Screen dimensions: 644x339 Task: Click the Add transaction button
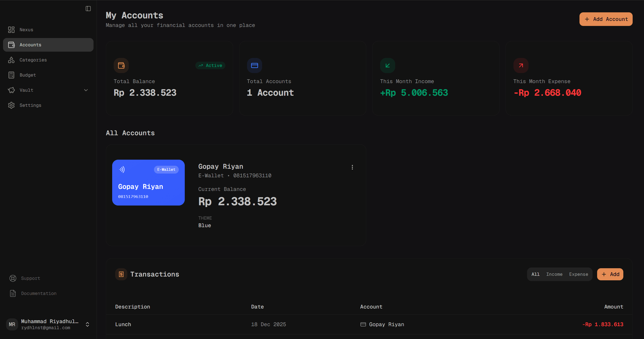click(610, 274)
